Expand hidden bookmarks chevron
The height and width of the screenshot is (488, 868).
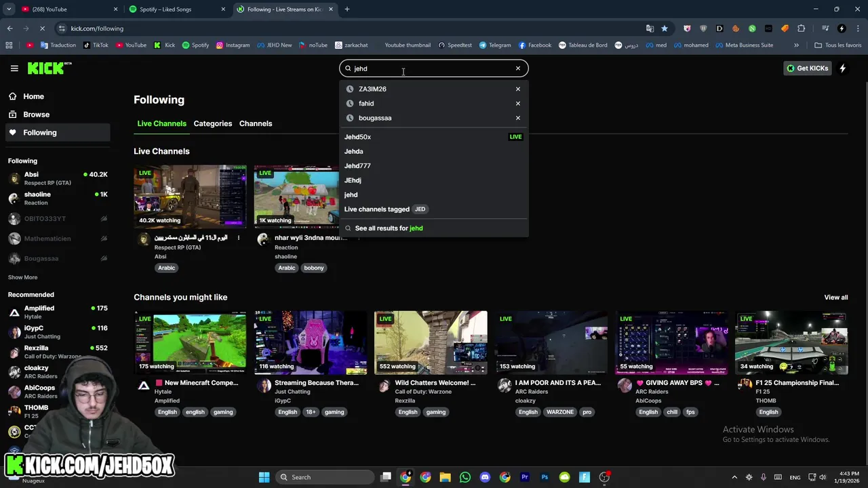pyautogui.click(x=796, y=45)
